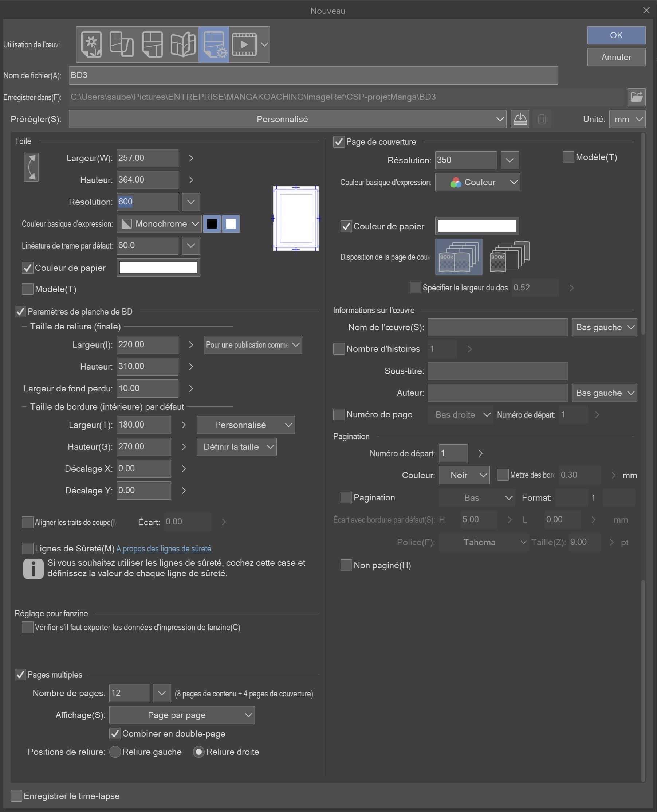Viewport: 657px width, 812px height.
Task: Select the Illustration work type icon
Action: pyautogui.click(x=91, y=44)
